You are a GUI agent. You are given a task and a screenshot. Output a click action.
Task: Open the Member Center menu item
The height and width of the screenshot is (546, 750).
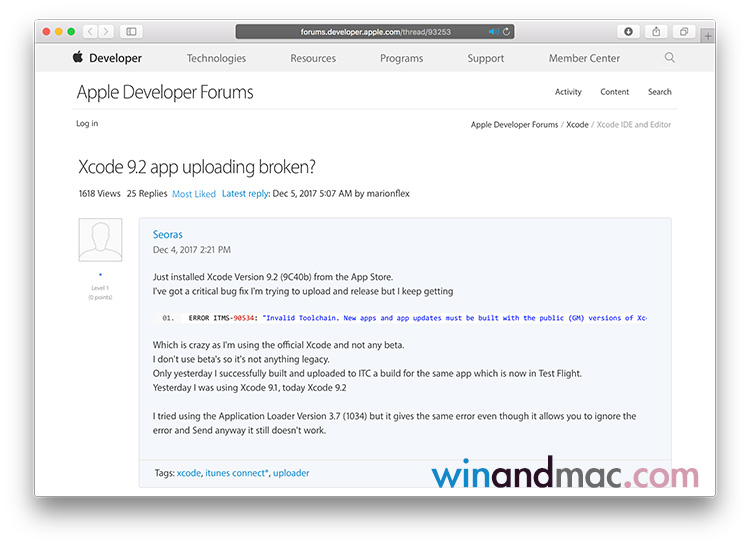click(584, 58)
